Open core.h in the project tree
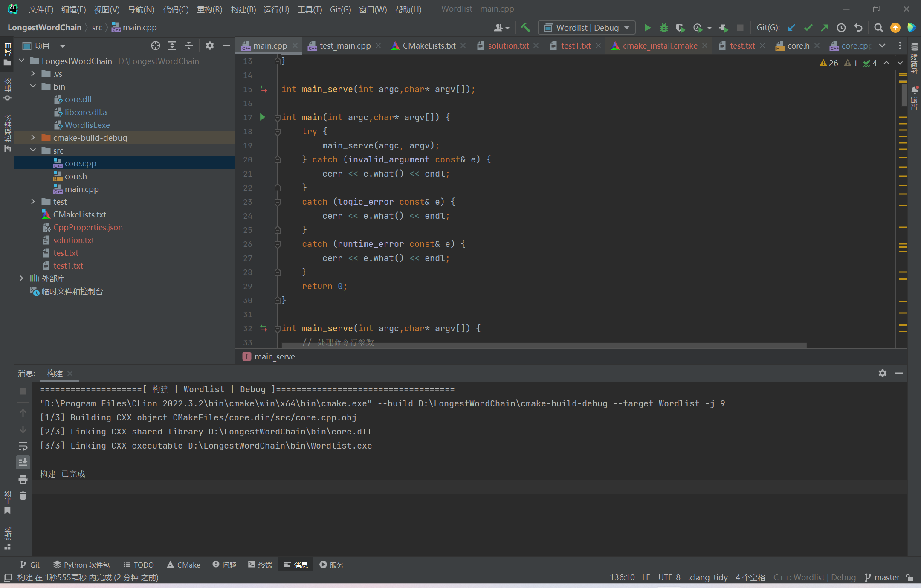 75,176
